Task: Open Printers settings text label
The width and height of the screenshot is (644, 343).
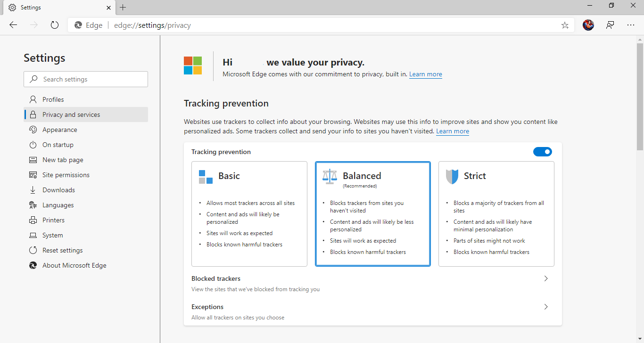Action: (x=53, y=220)
